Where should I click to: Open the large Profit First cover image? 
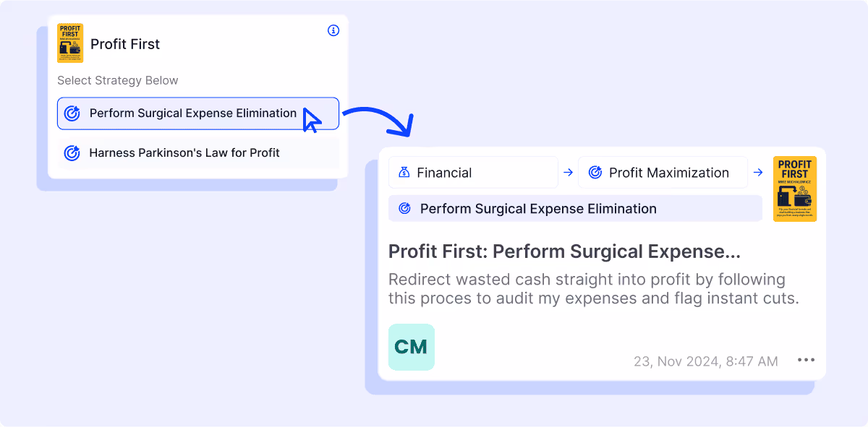(794, 189)
